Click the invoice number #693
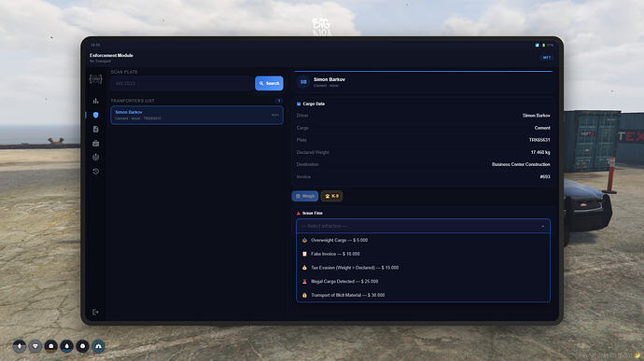 [x=545, y=177]
